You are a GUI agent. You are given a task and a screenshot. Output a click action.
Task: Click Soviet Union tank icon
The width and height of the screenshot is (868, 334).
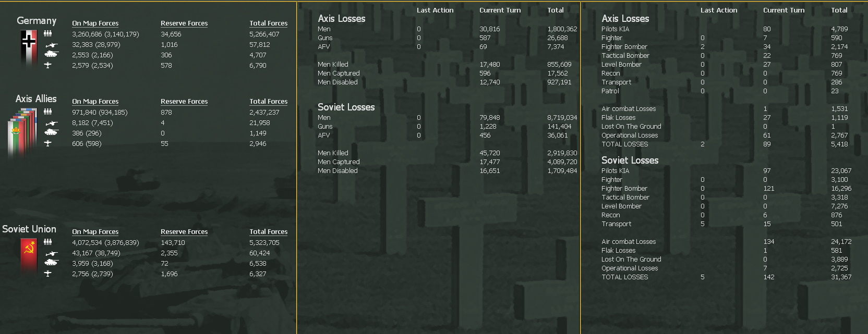point(51,263)
